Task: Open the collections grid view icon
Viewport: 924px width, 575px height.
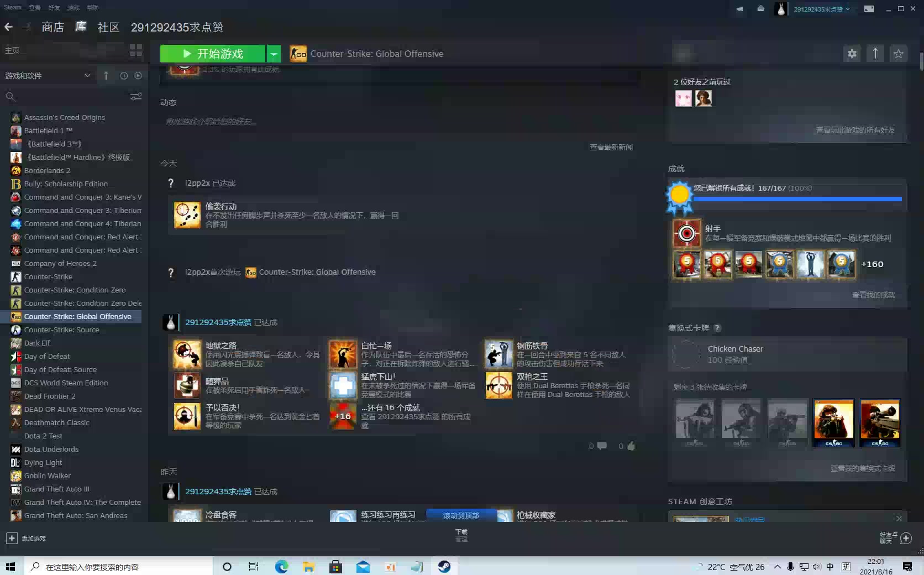Action: coord(136,50)
